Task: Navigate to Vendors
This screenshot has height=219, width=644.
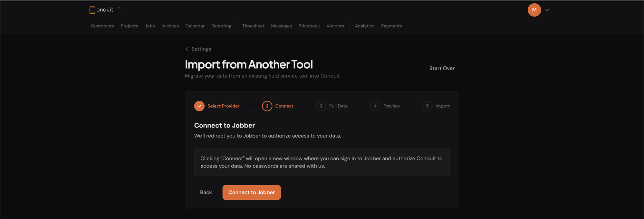Action: 335,26
